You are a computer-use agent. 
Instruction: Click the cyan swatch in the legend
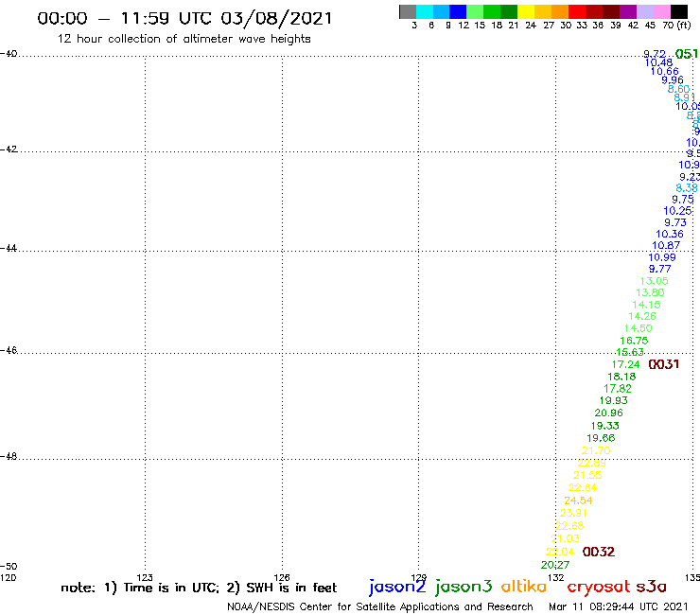point(425,11)
